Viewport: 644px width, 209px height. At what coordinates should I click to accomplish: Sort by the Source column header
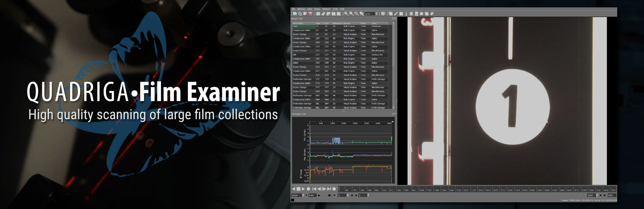tap(352, 23)
